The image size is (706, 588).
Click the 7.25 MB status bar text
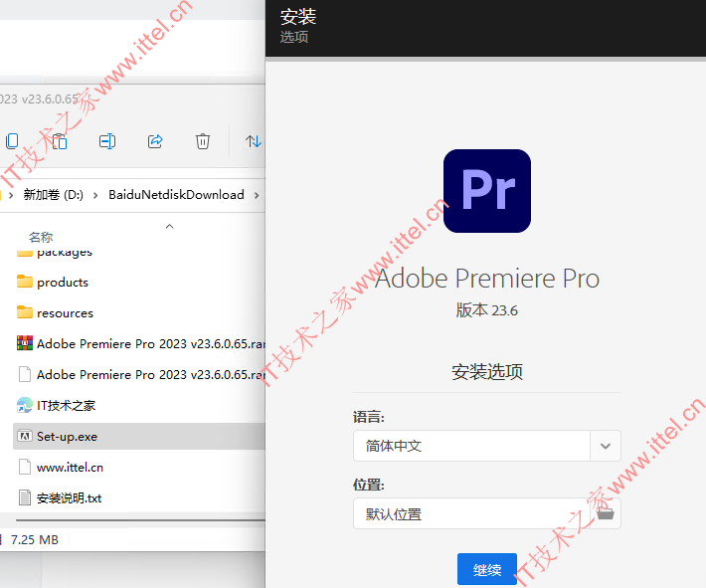click(x=35, y=539)
